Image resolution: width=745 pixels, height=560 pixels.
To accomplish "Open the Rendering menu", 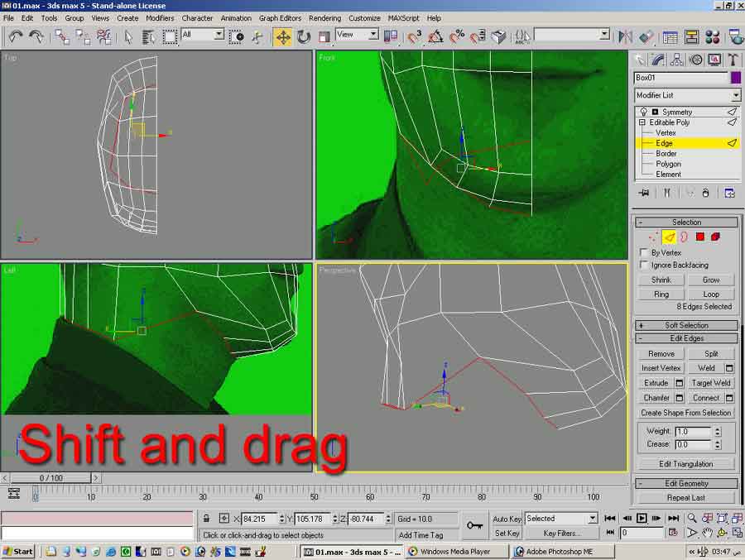I will tap(324, 18).
